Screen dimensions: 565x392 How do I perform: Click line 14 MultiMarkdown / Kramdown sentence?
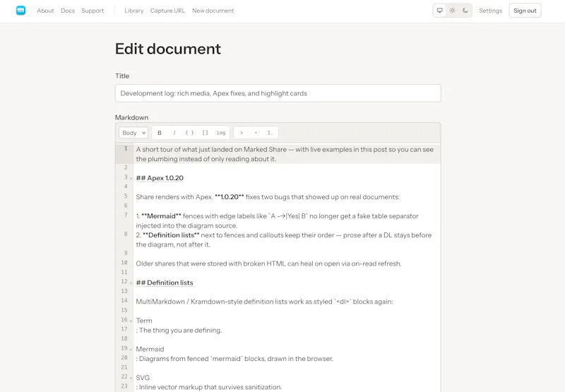(x=264, y=302)
